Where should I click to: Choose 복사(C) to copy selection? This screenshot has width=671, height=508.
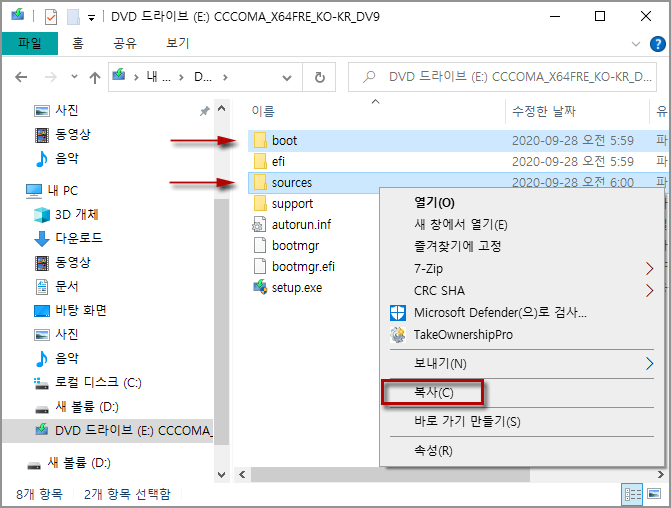tap(521, 392)
